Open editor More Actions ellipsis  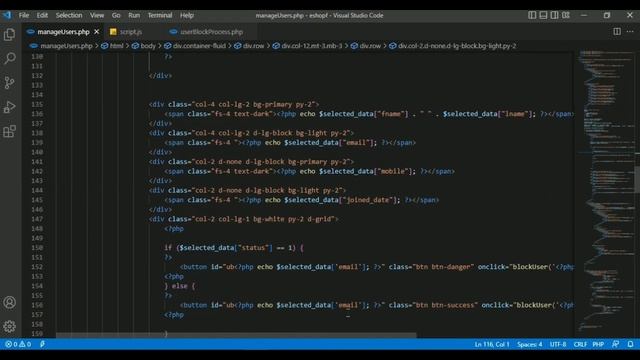pos(630,31)
